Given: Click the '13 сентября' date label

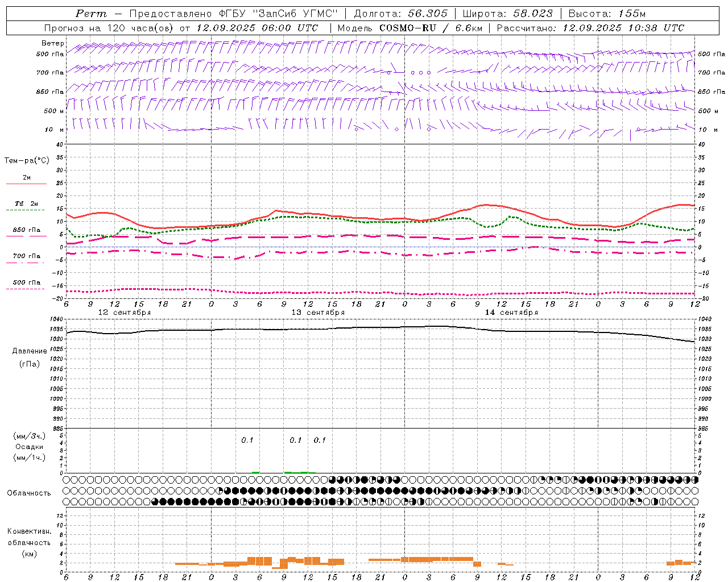Looking at the screenshot, I should tap(318, 313).
